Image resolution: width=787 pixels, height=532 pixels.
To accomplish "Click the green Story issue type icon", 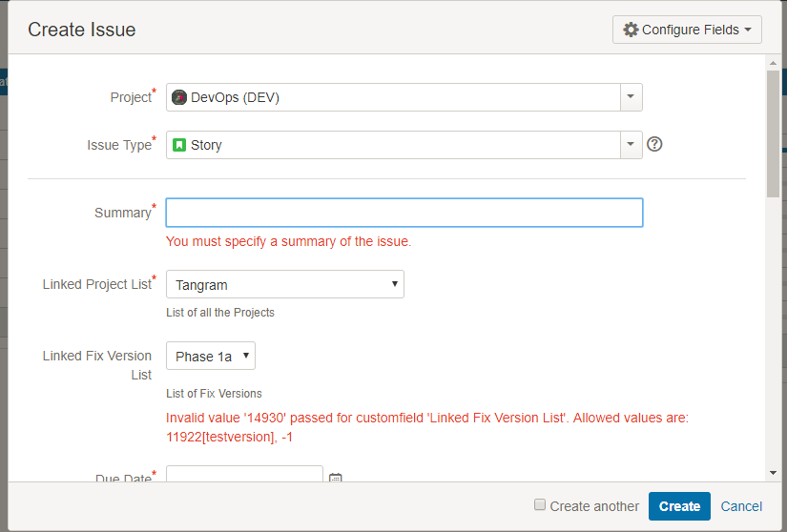I will point(179,145).
